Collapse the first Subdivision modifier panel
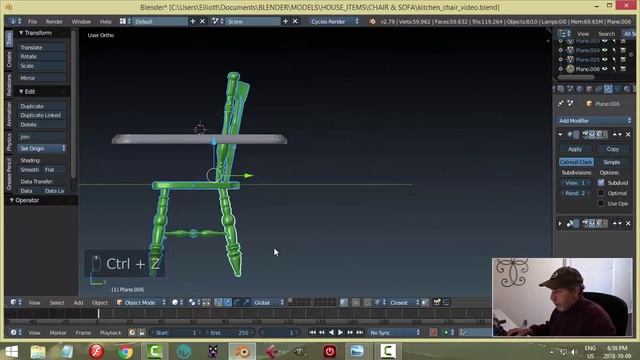Viewport: 640px width, 360px height. tap(560, 134)
